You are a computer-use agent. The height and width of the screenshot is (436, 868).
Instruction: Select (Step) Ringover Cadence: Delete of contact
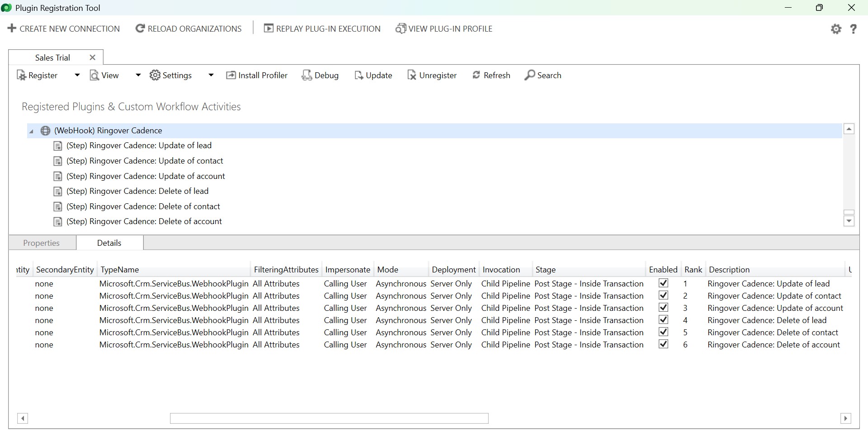point(143,206)
